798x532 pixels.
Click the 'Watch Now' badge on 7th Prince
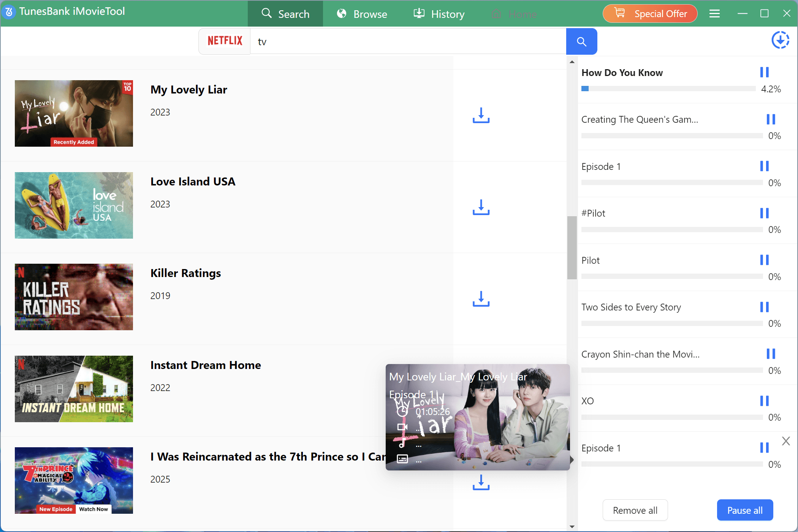pyautogui.click(x=93, y=509)
